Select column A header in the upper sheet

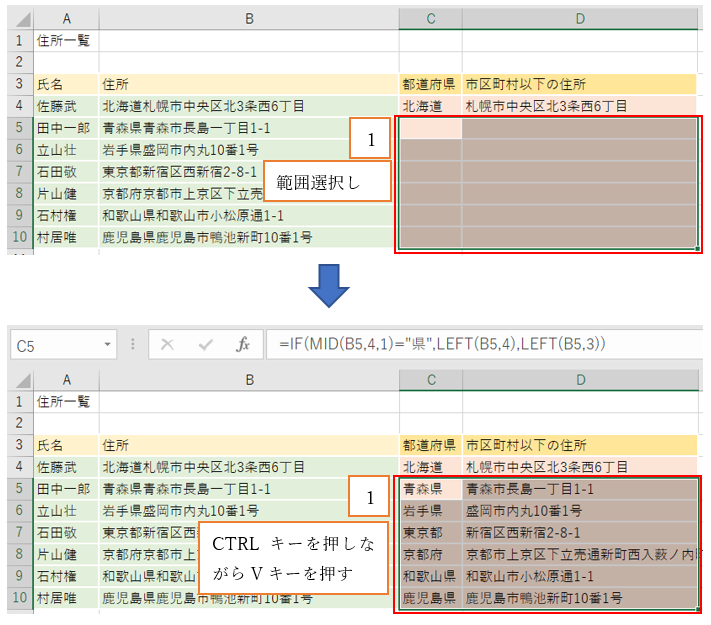[66, 19]
